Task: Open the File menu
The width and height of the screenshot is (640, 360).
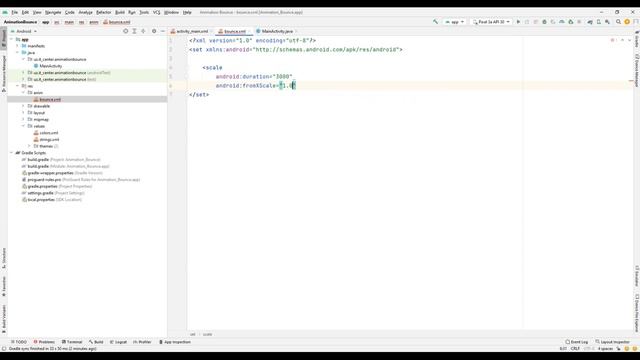Action: [15, 12]
